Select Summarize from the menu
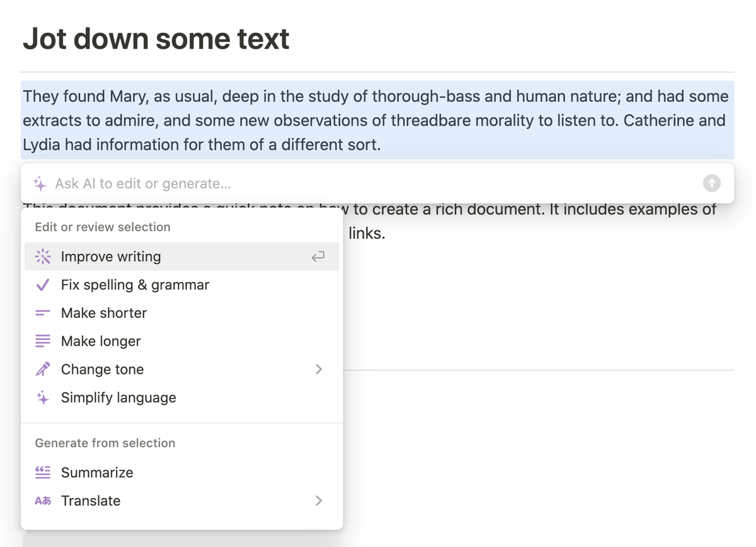This screenshot has height=547, width=756. pos(181,473)
